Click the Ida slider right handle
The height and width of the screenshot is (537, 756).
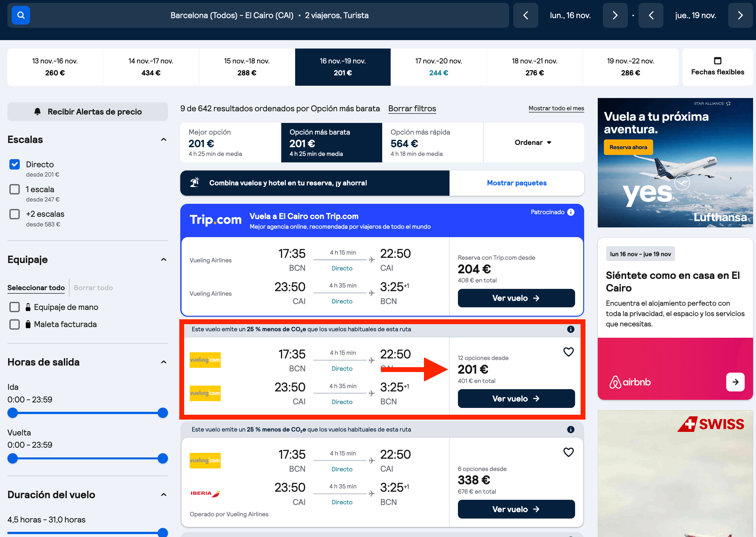point(163,413)
